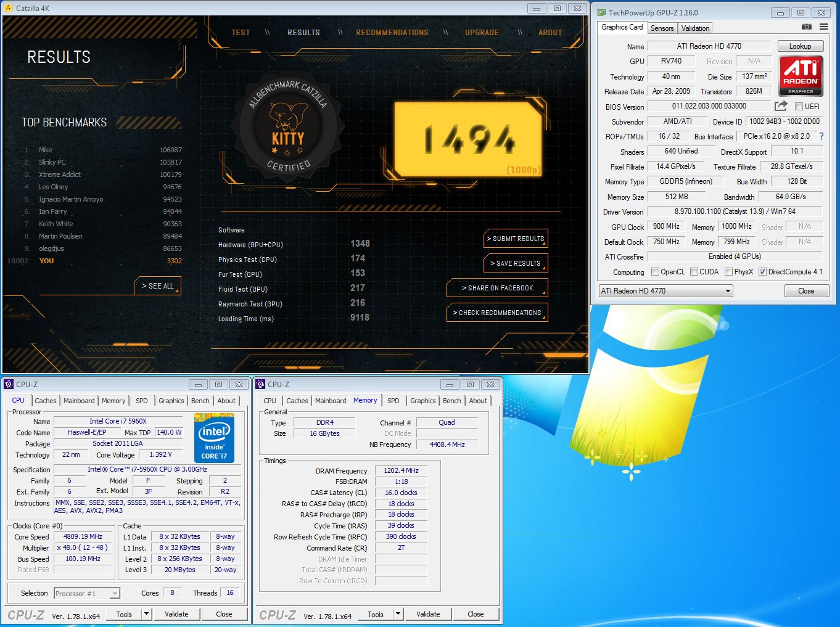Open the Processor #1 selection dropdown
This screenshot has height=627, width=840.
point(87,594)
